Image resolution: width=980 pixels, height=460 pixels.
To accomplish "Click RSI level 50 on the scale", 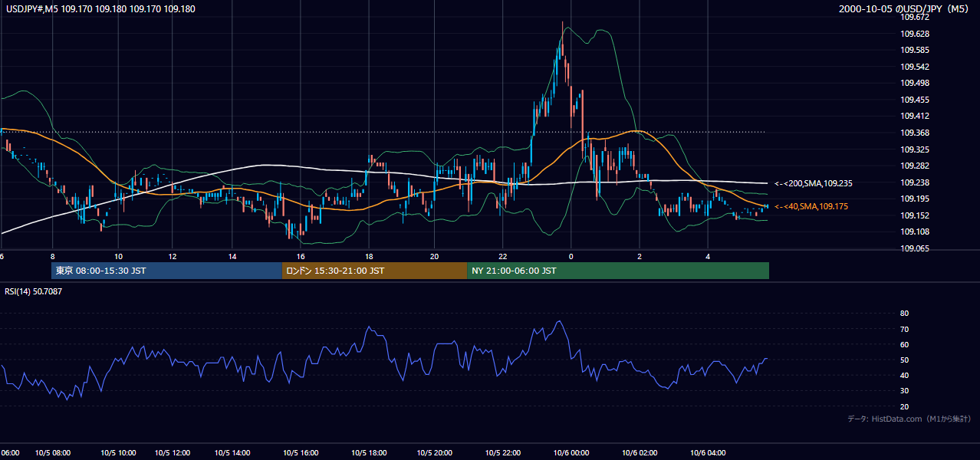I will click(x=904, y=360).
